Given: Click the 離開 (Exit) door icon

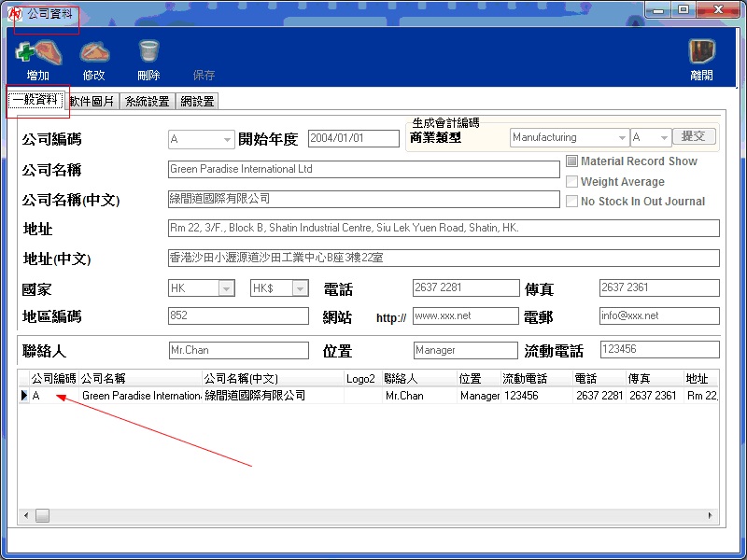Looking at the screenshot, I should 701,51.
